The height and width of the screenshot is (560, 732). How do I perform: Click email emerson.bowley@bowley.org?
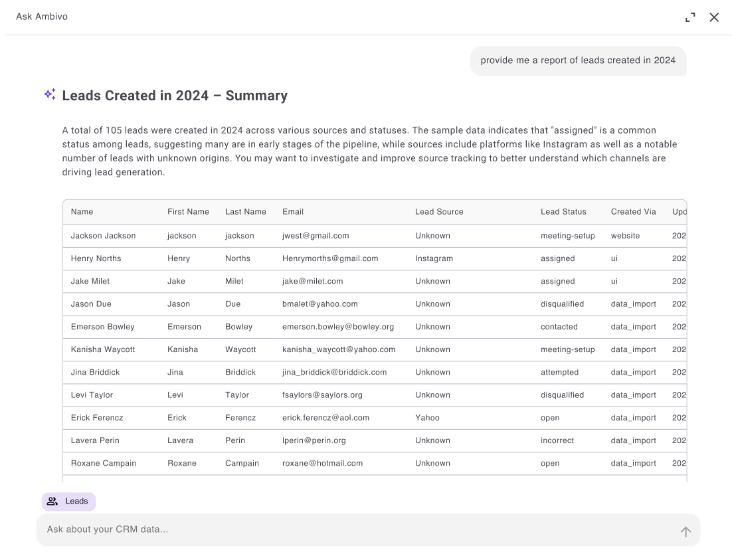338,327
